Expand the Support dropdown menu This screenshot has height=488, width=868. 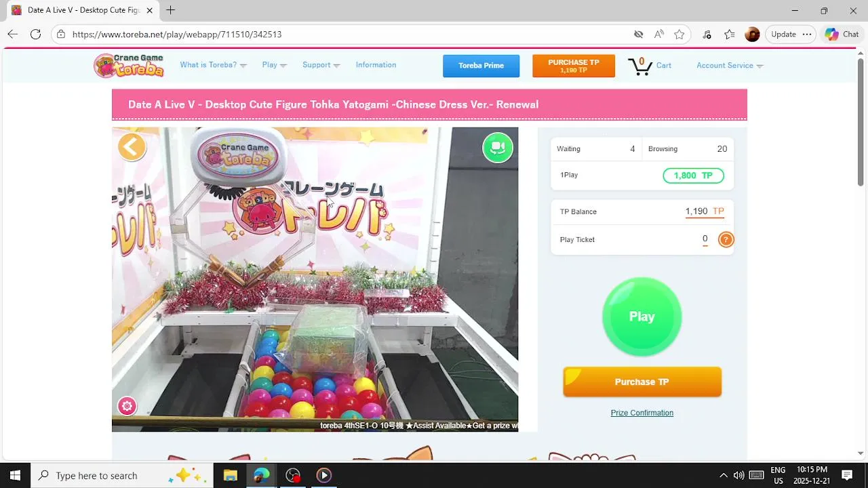[x=321, y=65]
